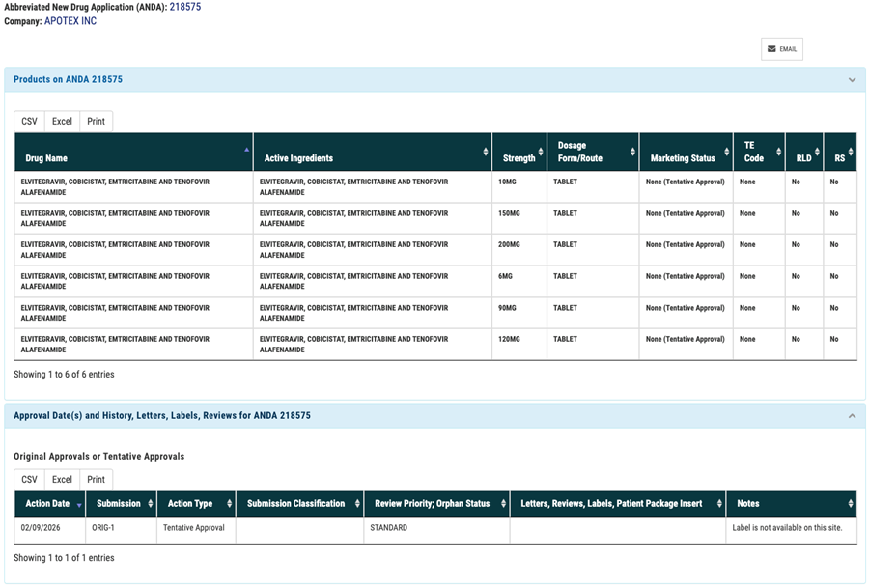Sort products by Drug Name column
The image size is (869, 588).
[x=132, y=153]
